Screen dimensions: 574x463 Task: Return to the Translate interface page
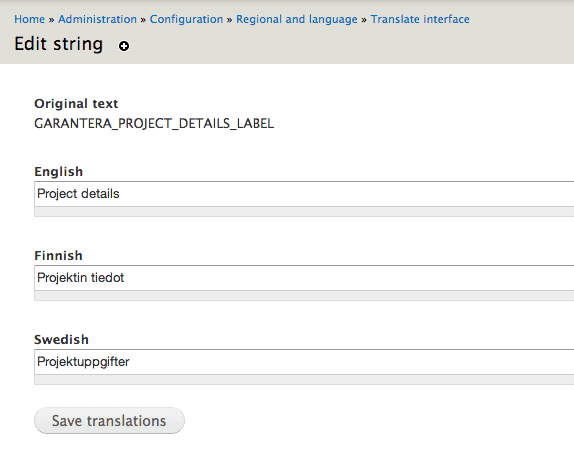pos(420,19)
